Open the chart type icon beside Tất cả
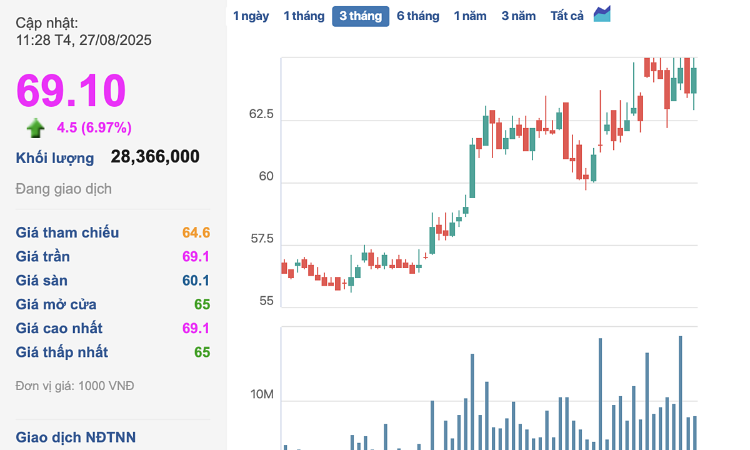Viewport: 750px width, 450px height. point(602,14)
